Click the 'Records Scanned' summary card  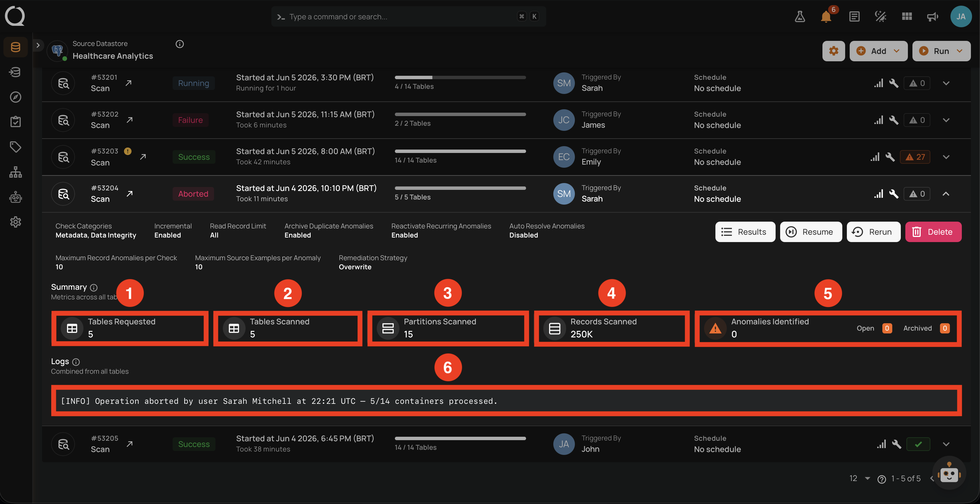coord(612,328)
